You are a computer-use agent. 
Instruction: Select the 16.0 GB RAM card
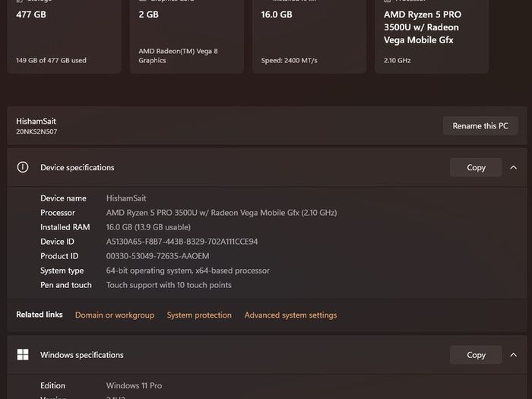tap(309, 36)
